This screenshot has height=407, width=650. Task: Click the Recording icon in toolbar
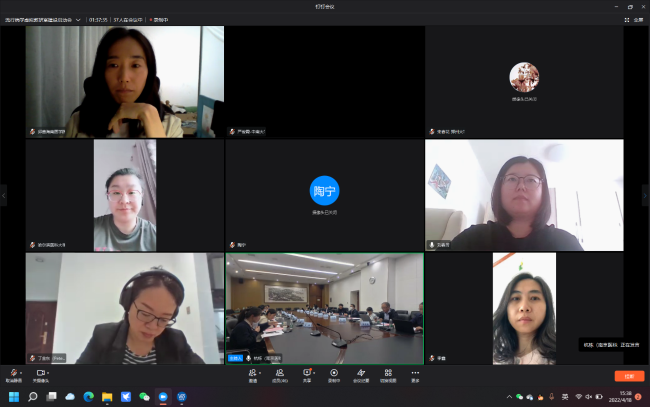coord(334,373)
